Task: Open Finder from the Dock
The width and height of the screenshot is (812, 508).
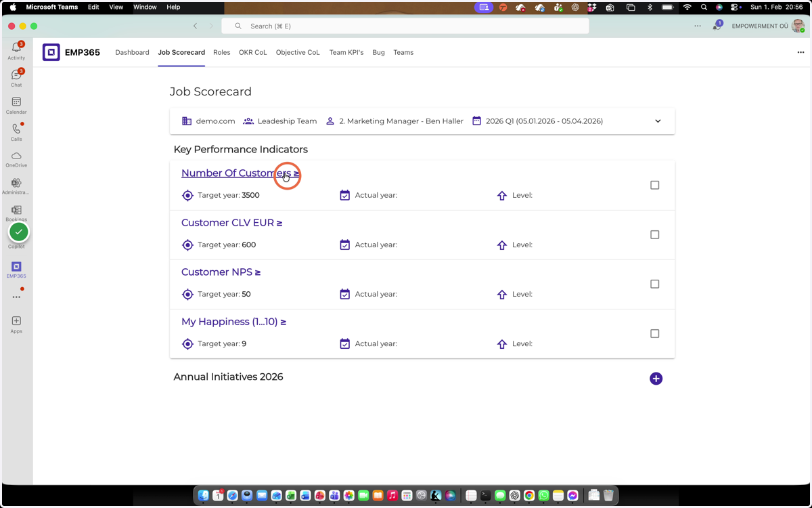Action: (x=204, y=496)
